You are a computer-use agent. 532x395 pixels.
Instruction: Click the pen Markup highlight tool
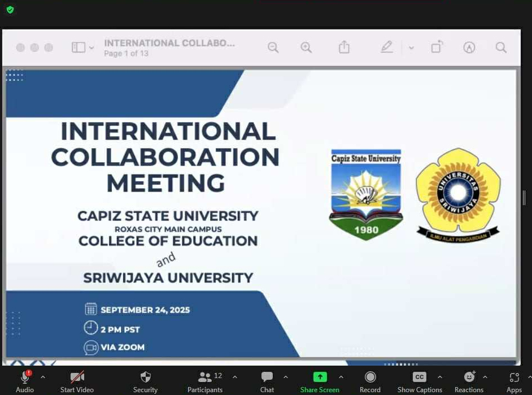click(386, 47)
